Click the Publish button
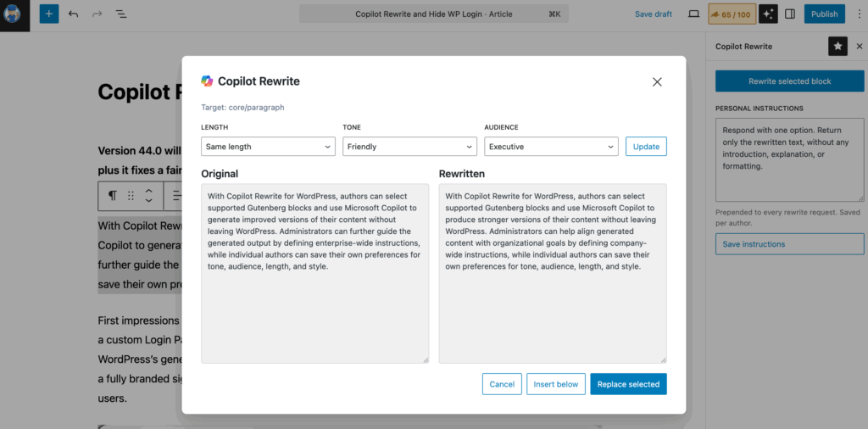 click(824, 14)
